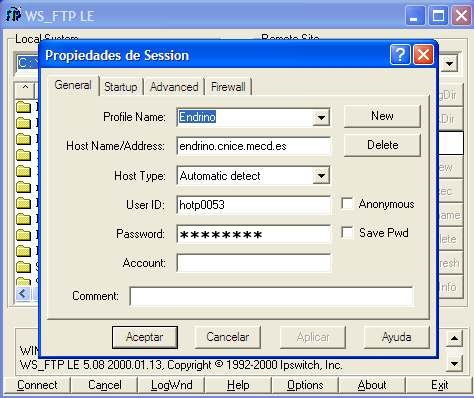Switch to the General tab
The height and width of the screenshot is (398, 474).
[73, 85]
